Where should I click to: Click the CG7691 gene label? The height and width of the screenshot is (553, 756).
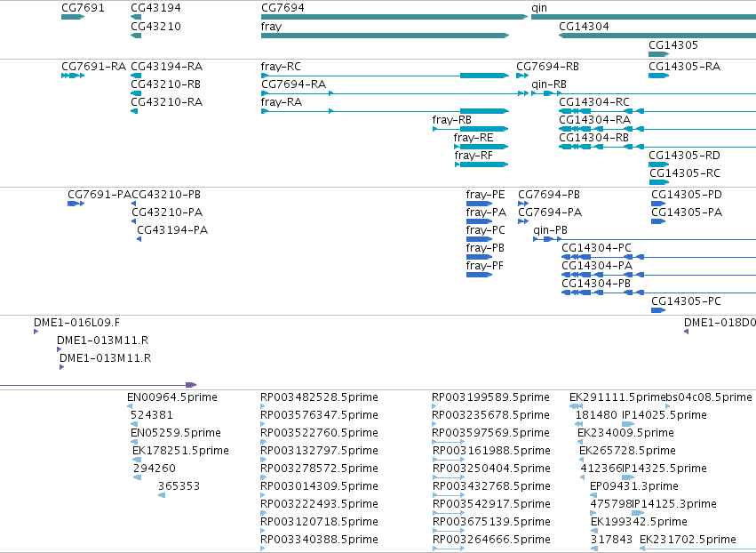(x=83, y=8)
